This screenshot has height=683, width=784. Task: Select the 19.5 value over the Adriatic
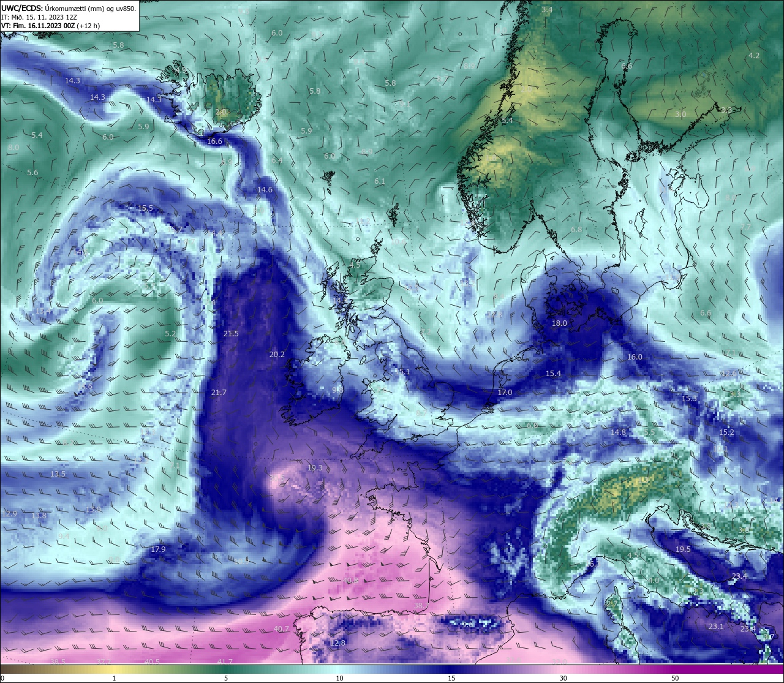pos(683,549)
